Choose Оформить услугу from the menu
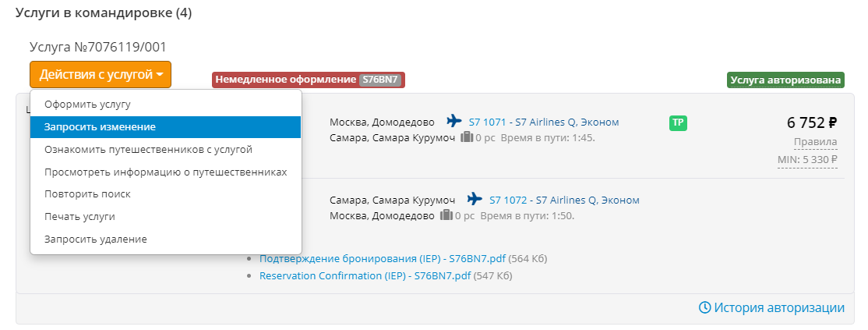This screenshot has width=868, height=330. tap(87, 104)
